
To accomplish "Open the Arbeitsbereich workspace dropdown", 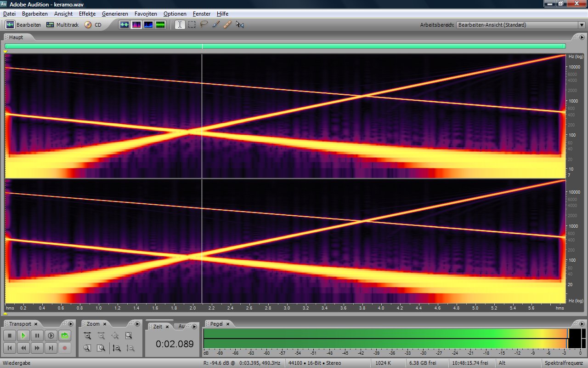I will (x=581, y=25).
